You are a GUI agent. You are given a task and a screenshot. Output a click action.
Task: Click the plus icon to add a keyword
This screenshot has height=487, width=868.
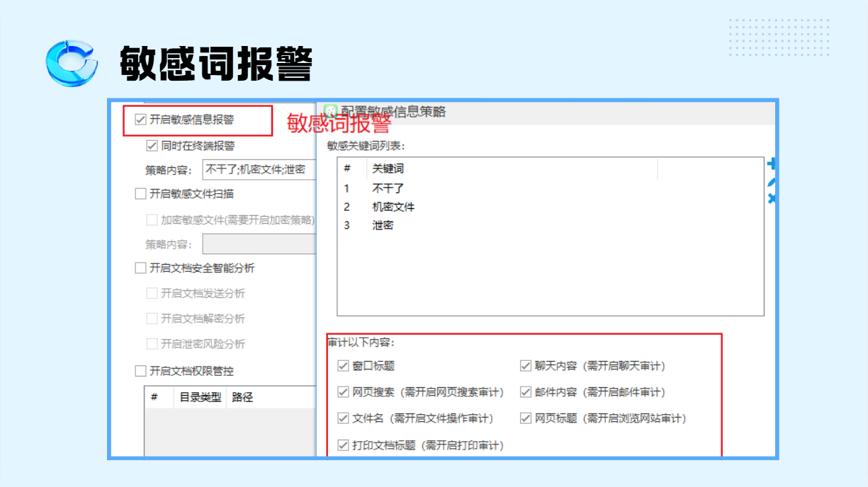point(772,164)
